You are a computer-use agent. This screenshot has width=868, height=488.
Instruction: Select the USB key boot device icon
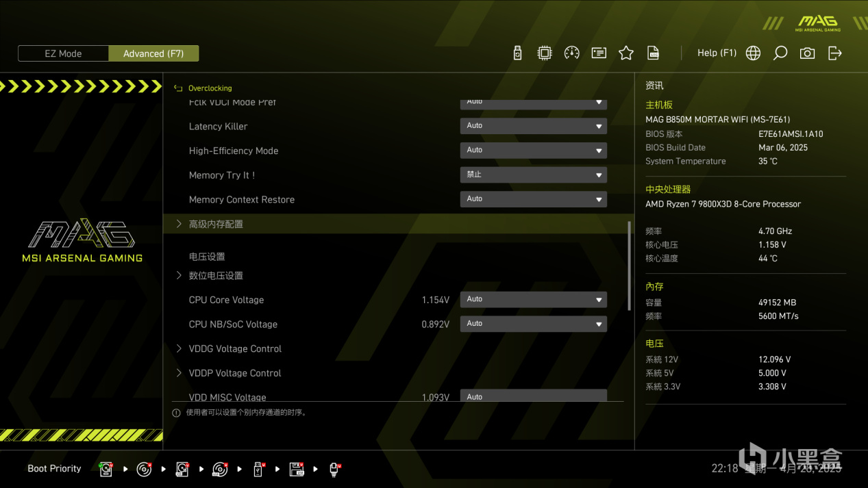(258, 469)
